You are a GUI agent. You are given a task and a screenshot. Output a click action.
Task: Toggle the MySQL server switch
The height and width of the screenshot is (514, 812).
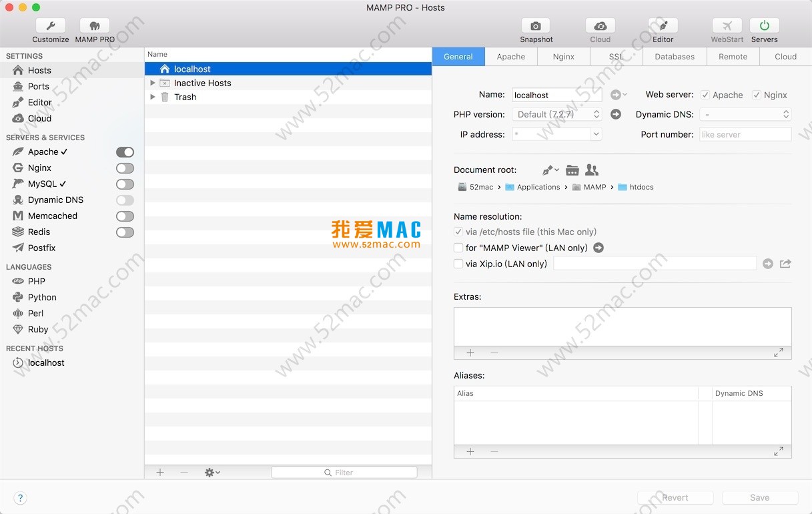click(125, 184)
